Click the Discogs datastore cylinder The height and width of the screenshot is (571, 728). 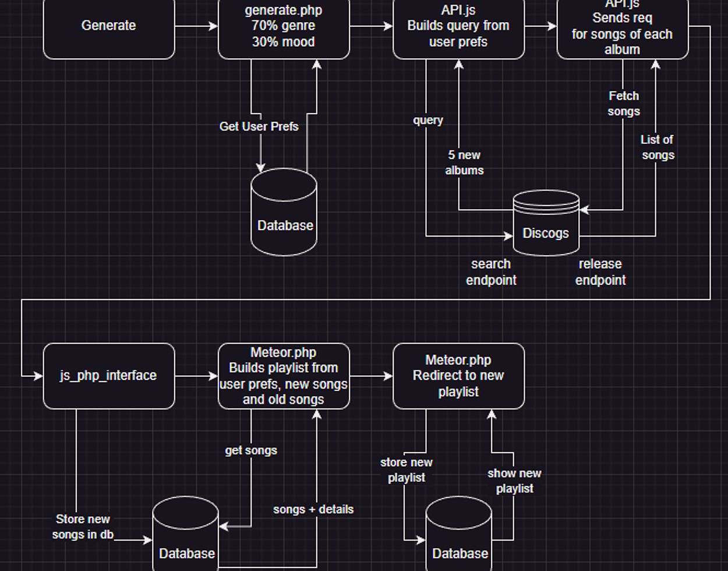click(546, 227)
